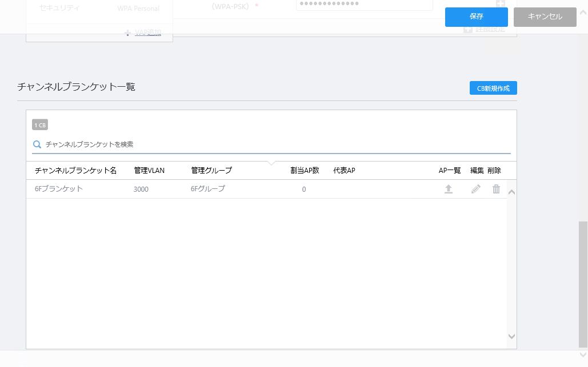Click the 編集 column header
Viewport: 588px width, 367px height.
477,171
